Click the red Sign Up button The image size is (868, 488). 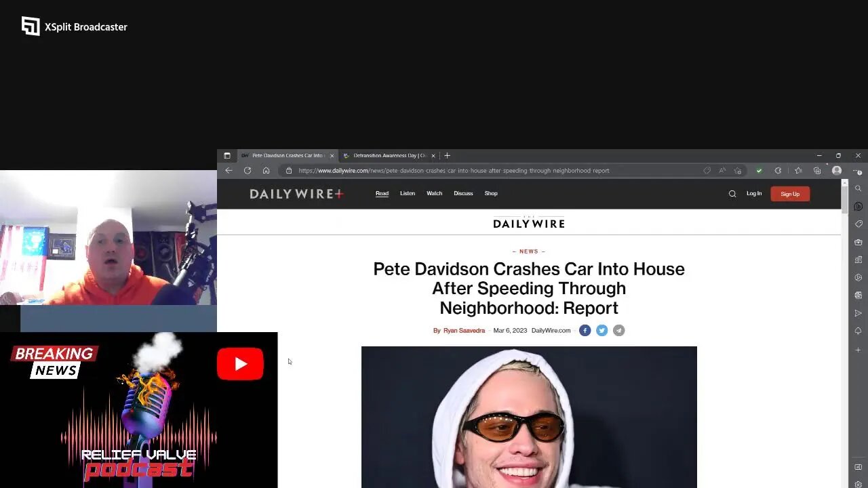(x=790, y=194)
